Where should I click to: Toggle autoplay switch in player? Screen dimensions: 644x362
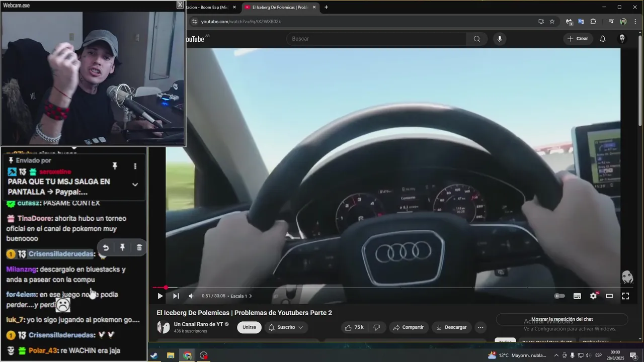(x=559, y=296)
